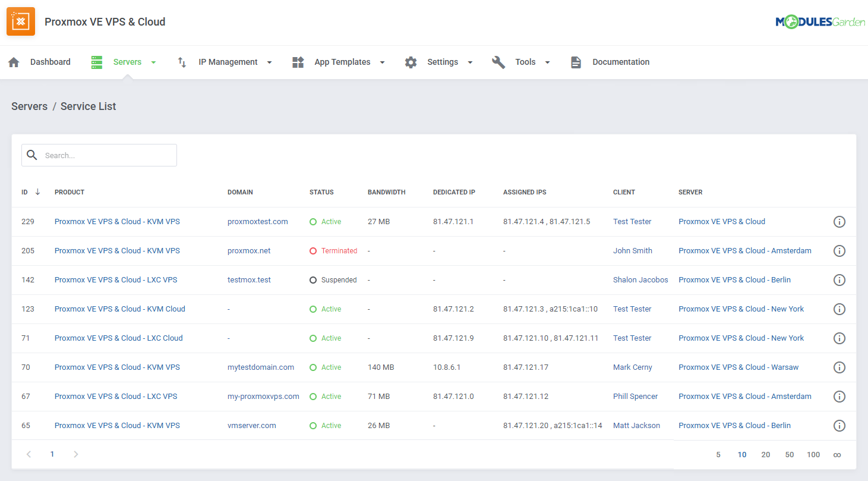Click the gear icon next to Settings
This screenshot has width=868, height=481.
tap(411, 62)
